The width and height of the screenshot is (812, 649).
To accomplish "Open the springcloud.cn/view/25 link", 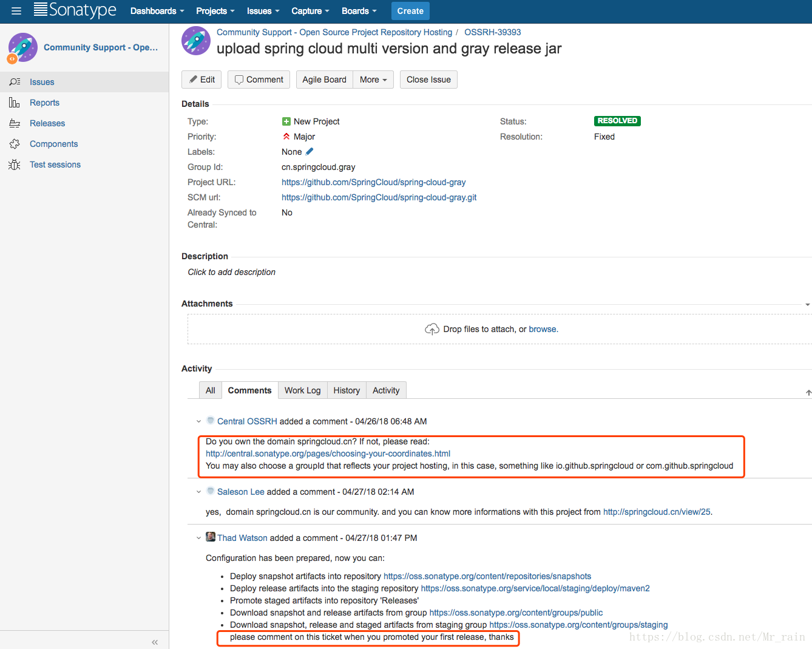I will [x=657, y=512].
